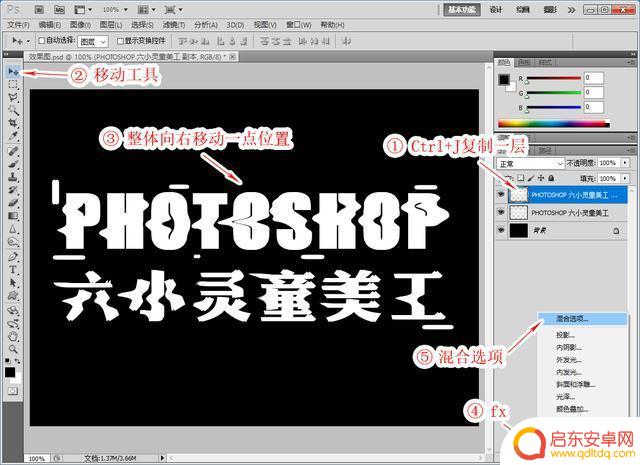Image resolution: width=640 pixels, height=465 pixels.
Task: Select the Gradient tool
Action: (13, 216)
